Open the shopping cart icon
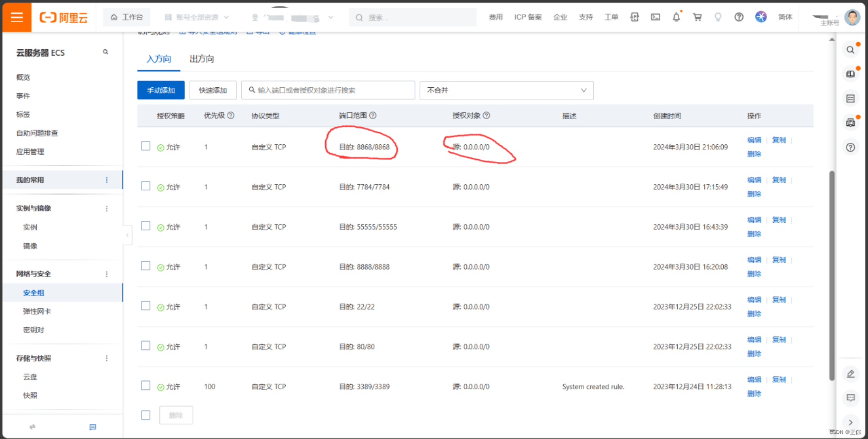This screenshot has height=439, width=868. (x=697, y=17)
